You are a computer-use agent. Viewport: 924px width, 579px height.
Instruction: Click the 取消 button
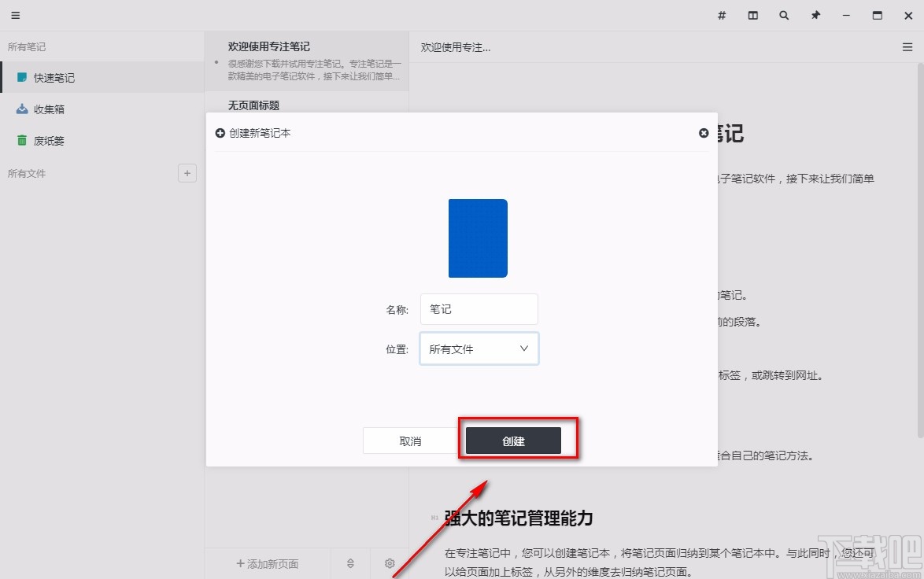[x=410, y=441]
